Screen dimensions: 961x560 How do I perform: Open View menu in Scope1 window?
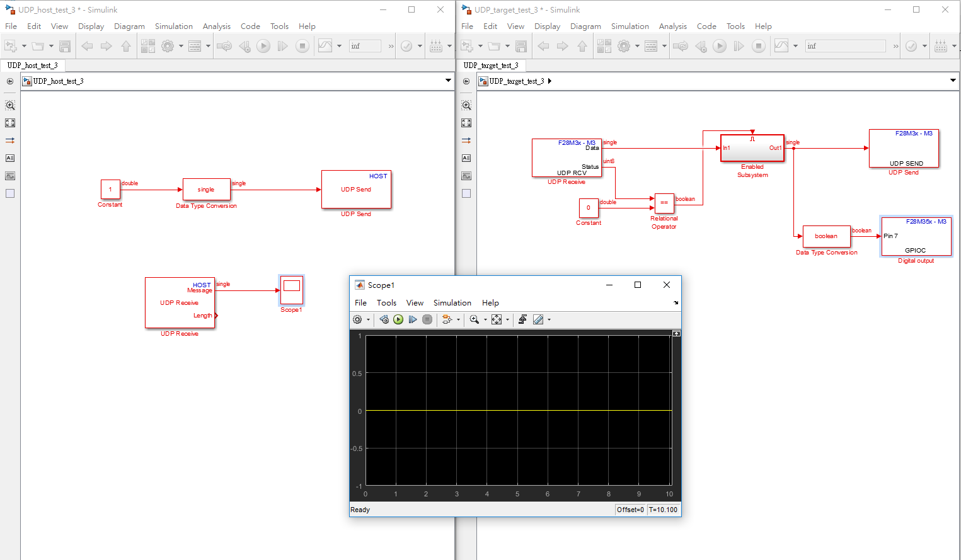tap(415, 303)
